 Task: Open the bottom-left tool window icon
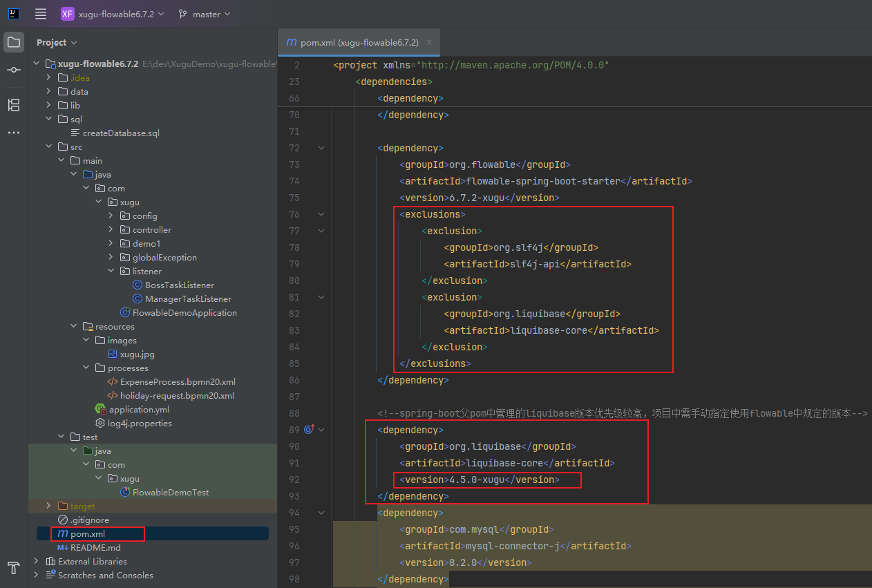(14, 567)
